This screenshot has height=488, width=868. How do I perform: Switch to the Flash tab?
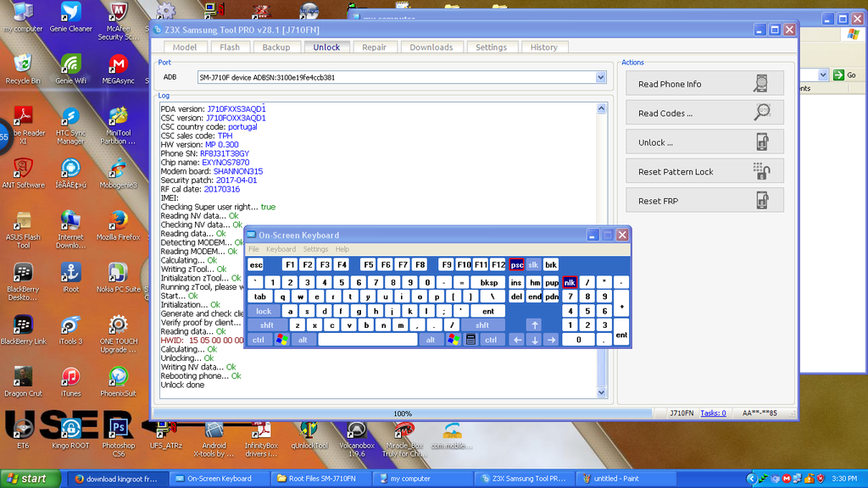[x=230, y=47]
